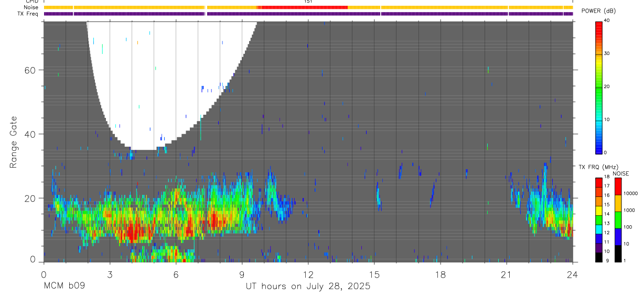Viewport: 644px width, 297px height.
Task: Click the NOISE color scale bar
Action: pyautogui.click(x=618, y=220)
